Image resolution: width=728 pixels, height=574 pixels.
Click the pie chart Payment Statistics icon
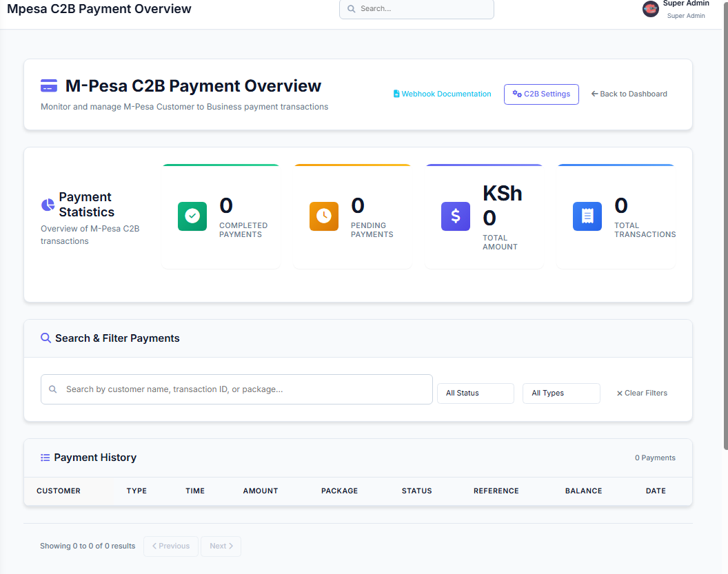click(x=48, y=205)
